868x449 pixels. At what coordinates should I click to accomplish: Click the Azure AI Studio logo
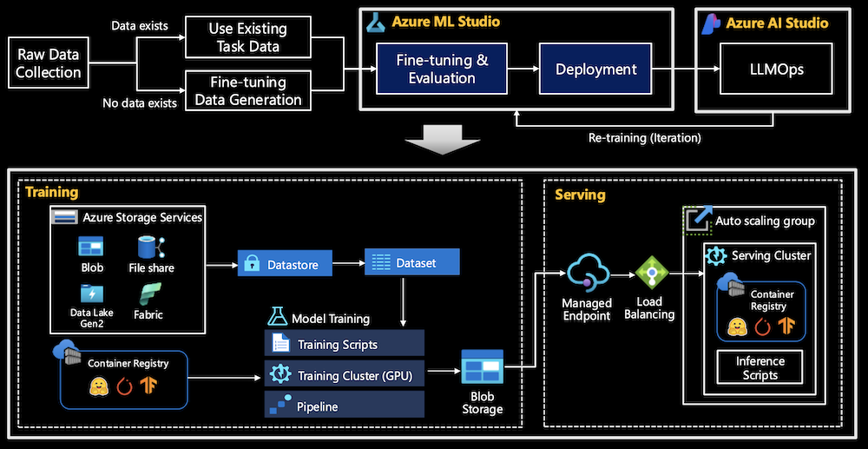coord(713,23)
